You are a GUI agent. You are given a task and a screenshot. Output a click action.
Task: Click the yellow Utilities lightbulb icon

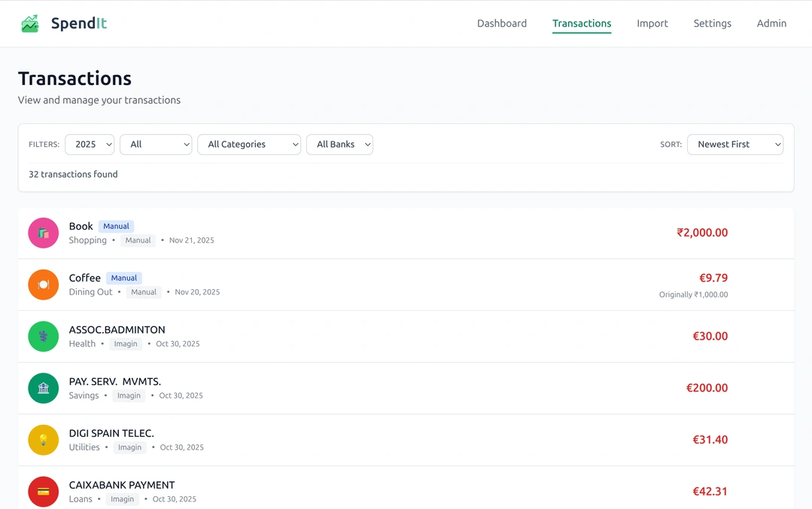pos(44,440)
